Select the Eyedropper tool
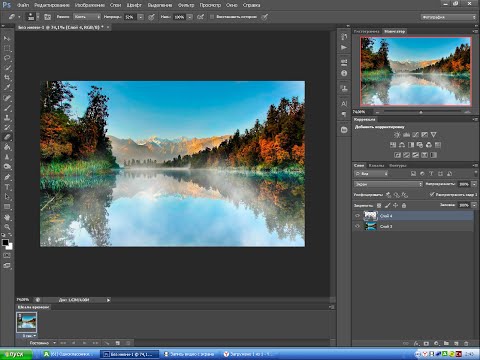This screenshot has height=360, width=480. click(7, 88)
